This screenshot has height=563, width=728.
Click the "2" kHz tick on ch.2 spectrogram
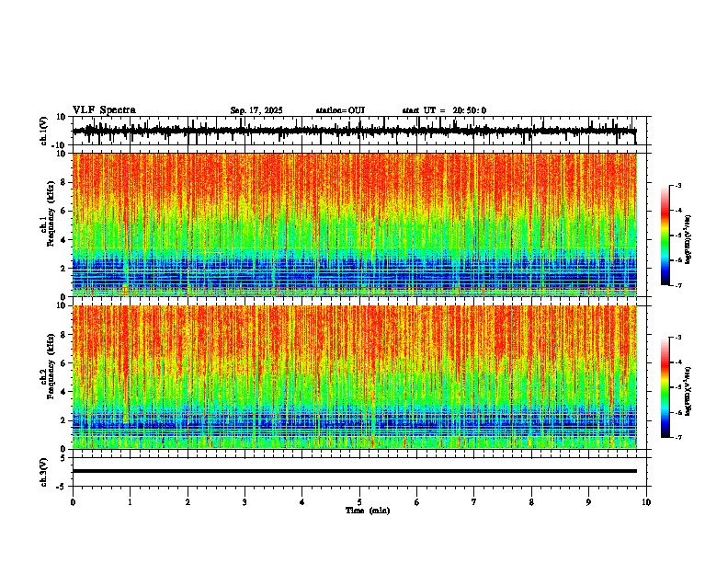click(63, 420)
